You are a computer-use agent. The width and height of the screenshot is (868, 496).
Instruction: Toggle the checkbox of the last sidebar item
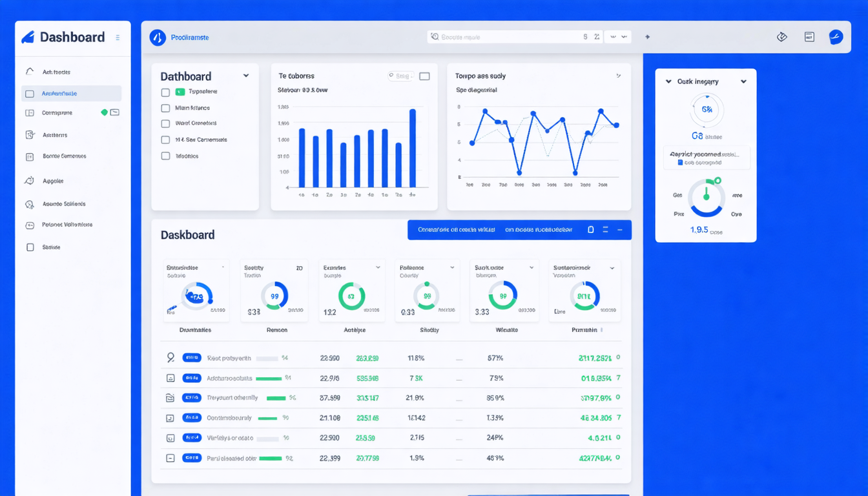(x=30, y=247)
